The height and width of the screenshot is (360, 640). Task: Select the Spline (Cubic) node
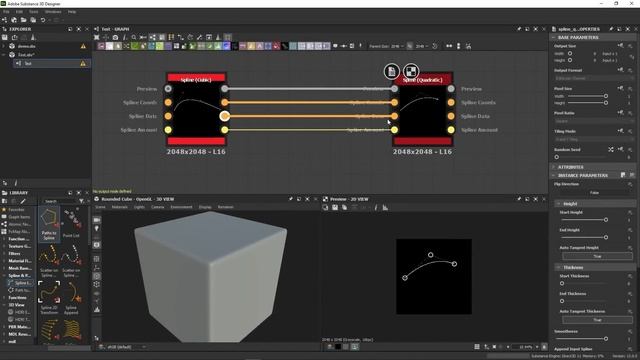[196, 110]
